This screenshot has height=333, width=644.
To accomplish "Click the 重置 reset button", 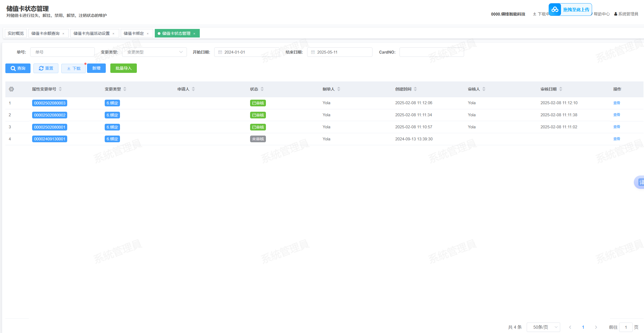I will [x=46, y=68].
